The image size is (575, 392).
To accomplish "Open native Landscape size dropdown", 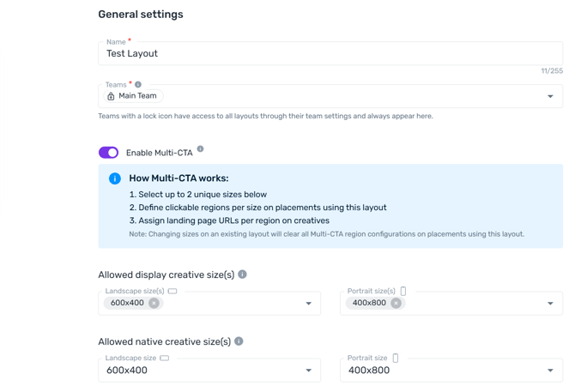I will tap(308, 371).
